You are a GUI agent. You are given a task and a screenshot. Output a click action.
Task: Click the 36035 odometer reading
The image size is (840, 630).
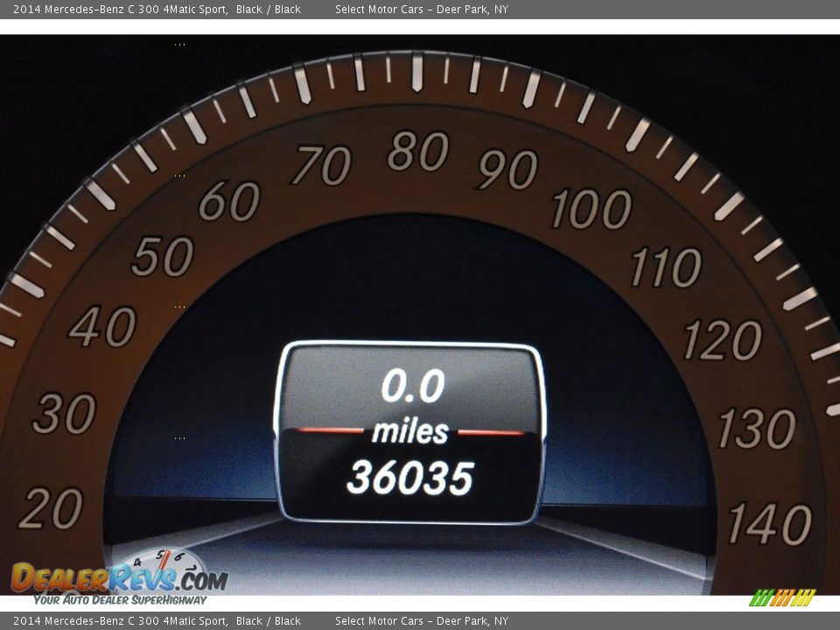coord(410,478)
